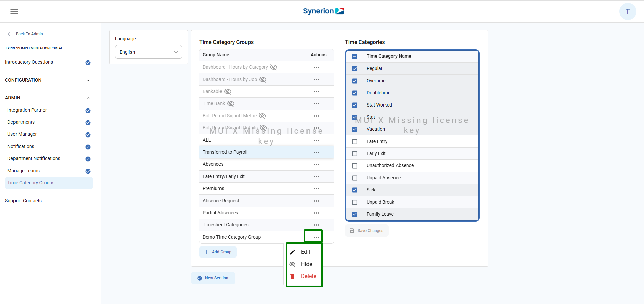Click hidden eye icon on Time Bank row
Viewport: 644px width, 304px height.
(x=230, y=104)
